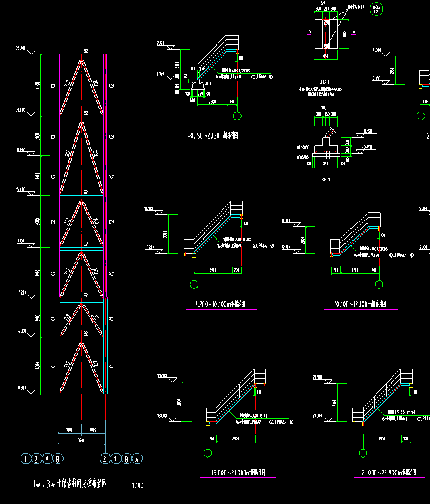
Task: Pick the apex of the topmost tower brace
Action: pyautogui.click(x=82, y=61)
